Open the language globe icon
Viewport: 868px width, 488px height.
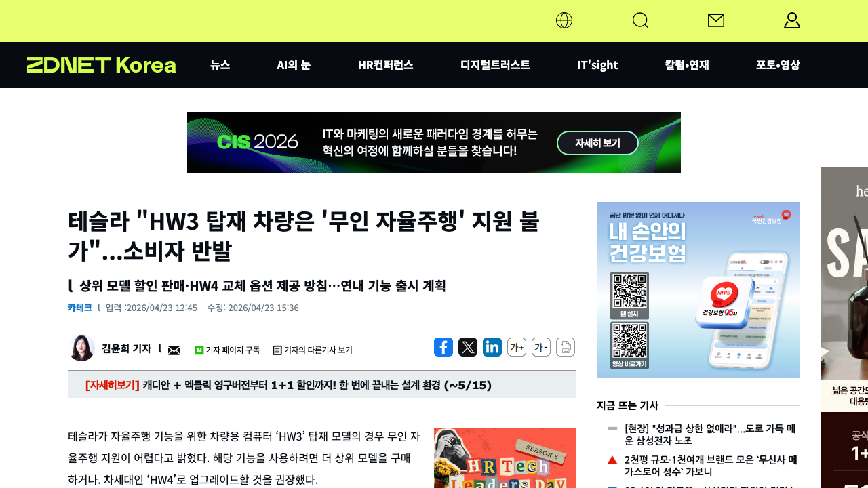[x=564, y=20]
